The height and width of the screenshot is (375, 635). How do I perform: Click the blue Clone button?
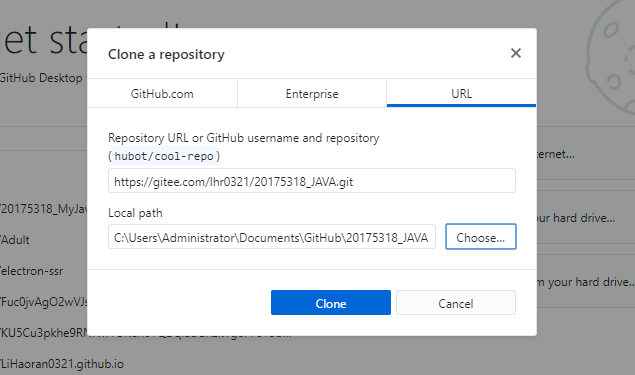331,303
